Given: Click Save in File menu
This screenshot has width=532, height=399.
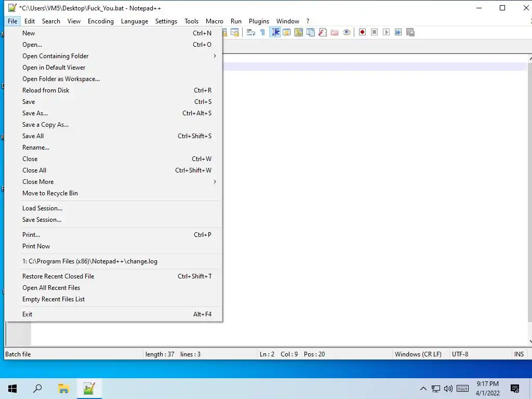Looking at the screenshot, I should pos(114,102).
